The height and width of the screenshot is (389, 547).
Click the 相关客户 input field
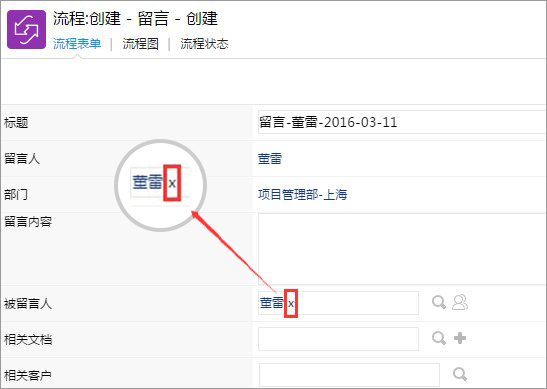[x=349, y=375]
